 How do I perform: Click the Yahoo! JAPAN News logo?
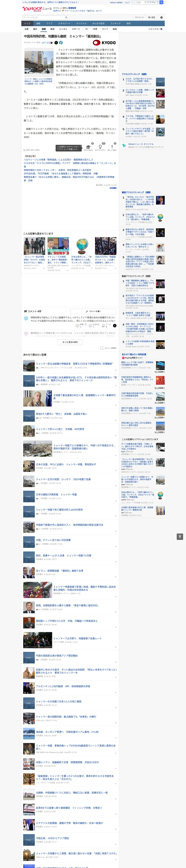pos(37,9)
